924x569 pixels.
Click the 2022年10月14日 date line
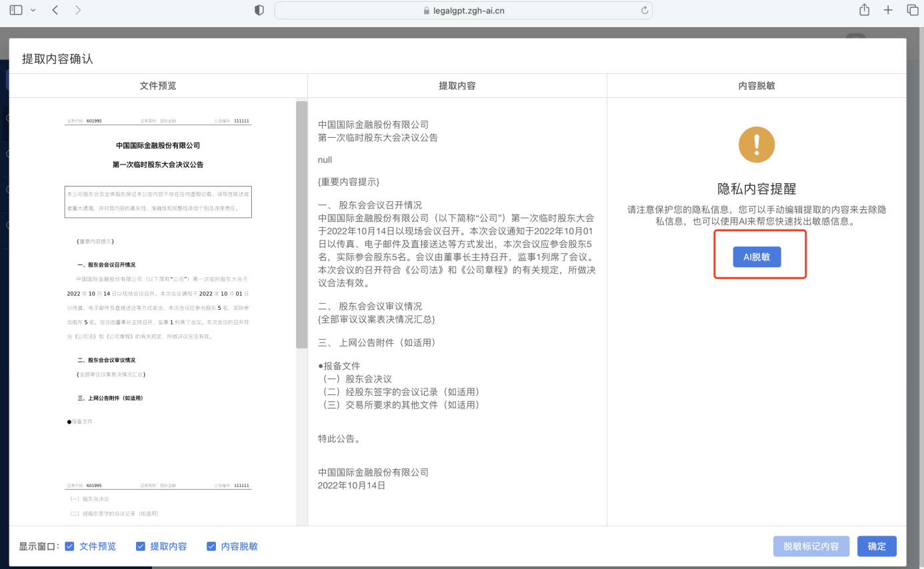(352, 486)
